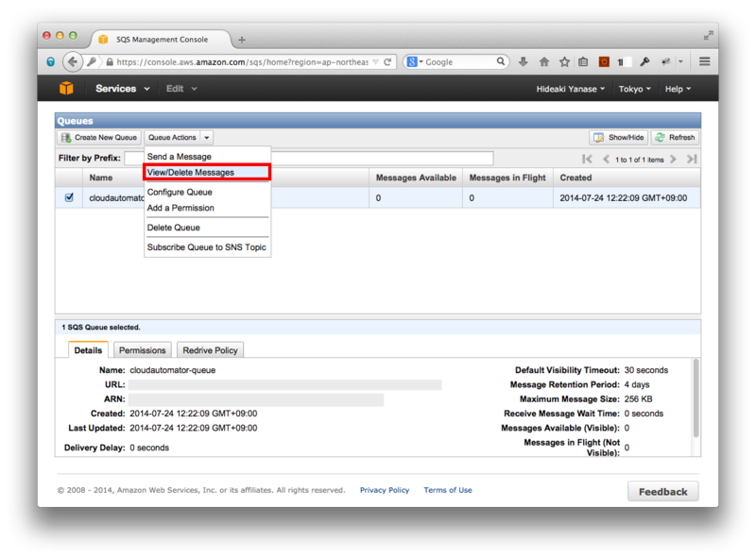Click the Google search engine selector icon

click(415, 61)
